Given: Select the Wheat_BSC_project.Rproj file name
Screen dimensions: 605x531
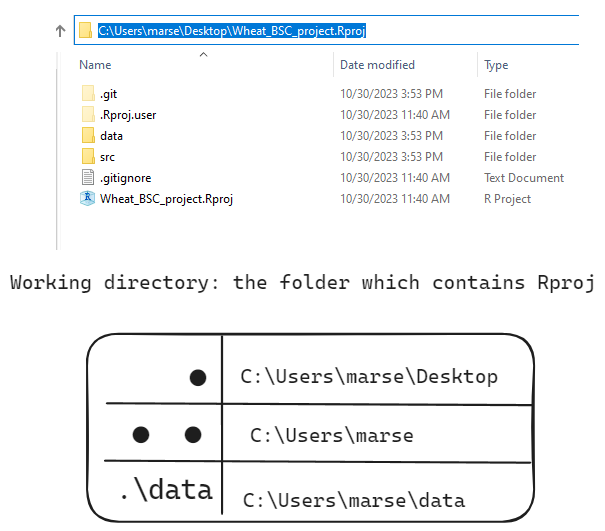Looking at the screenshot, I should click(166, 199).
